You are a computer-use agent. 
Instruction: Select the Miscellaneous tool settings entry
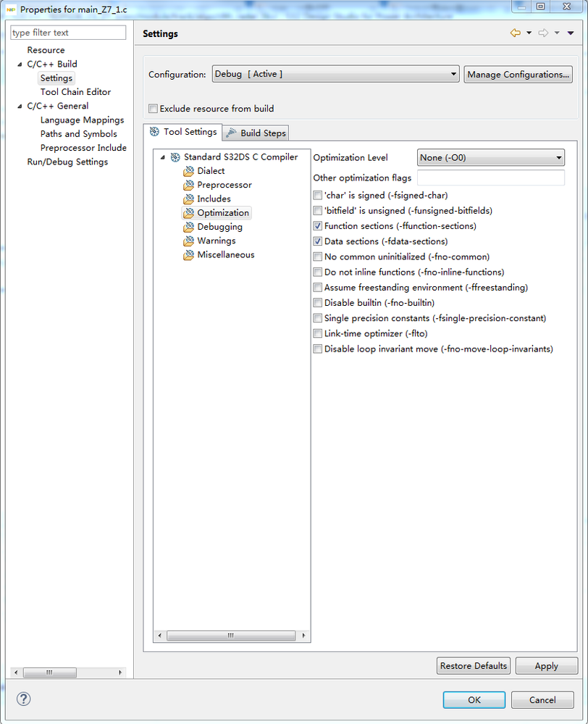point(226,255)
